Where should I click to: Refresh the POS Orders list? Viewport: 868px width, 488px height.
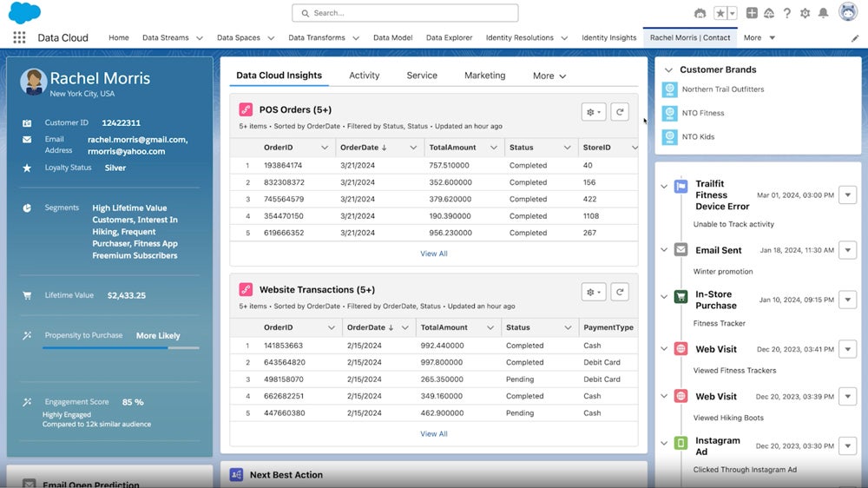(620, 112)
